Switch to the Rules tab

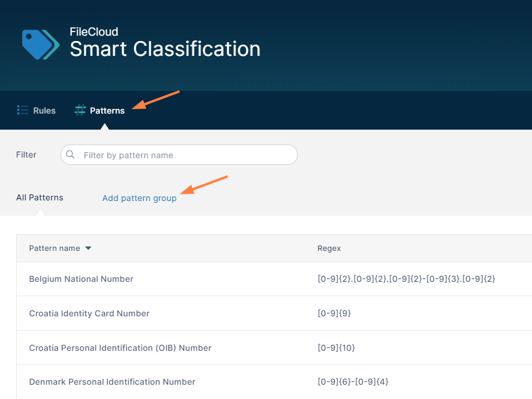click(36, 111)
